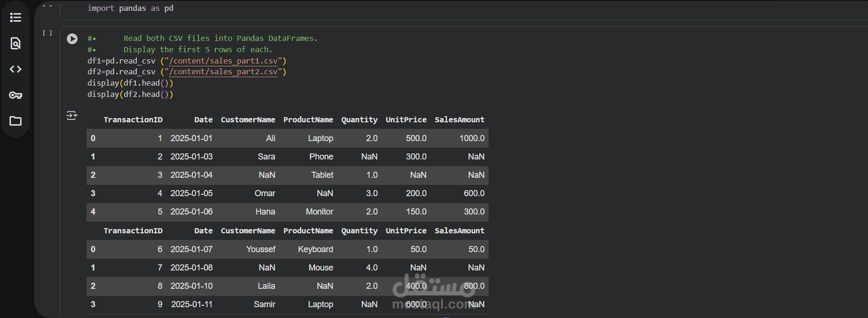Select the 300.0 unit price cell
The height and width of the screenshot is (318, 868).
(416, 157)
